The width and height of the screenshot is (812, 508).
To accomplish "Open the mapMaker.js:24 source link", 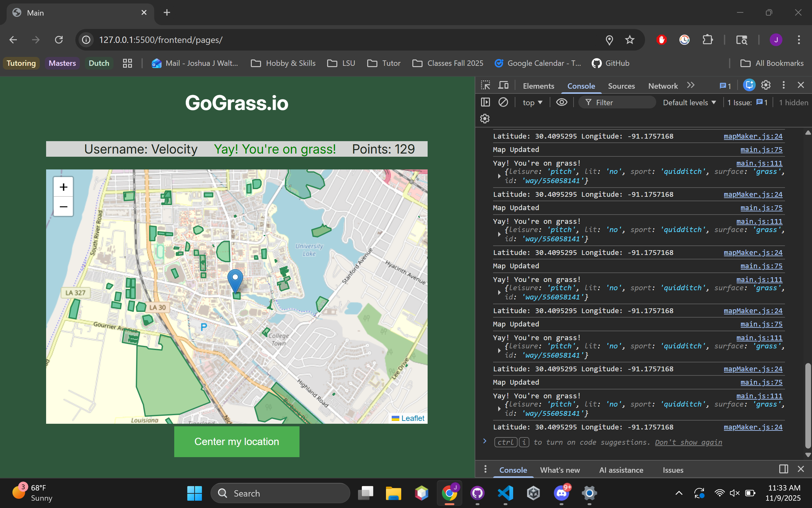I will point(753,136).
